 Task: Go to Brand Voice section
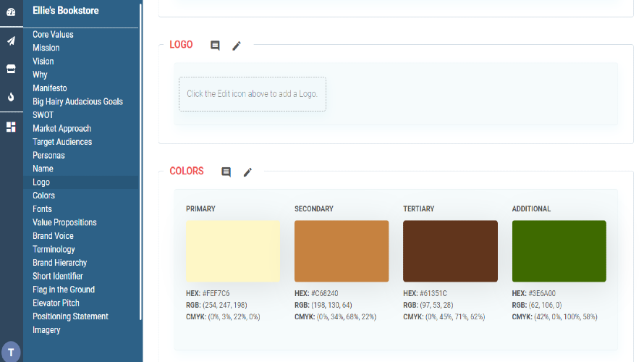point(53,236)
